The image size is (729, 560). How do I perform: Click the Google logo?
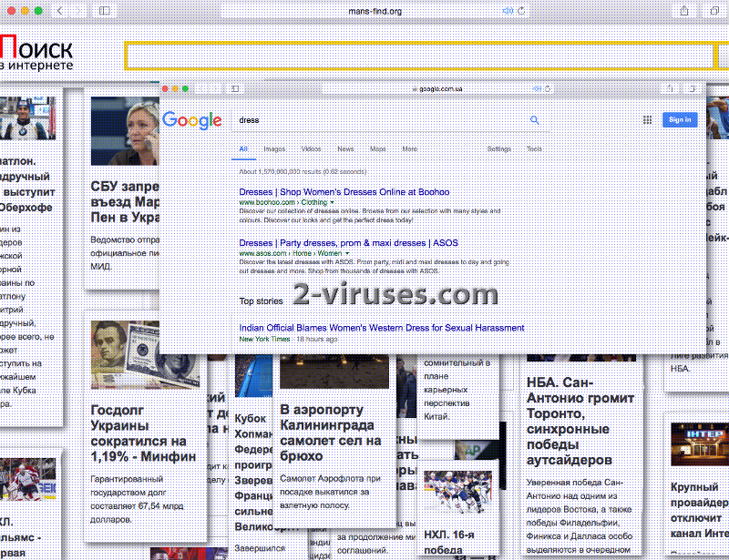tap(192, 121)
